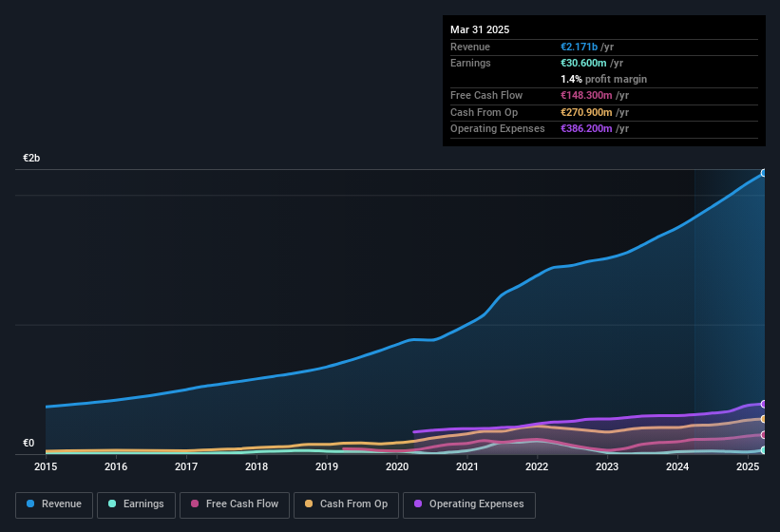Click the 2019 x-axis label

click(x=327, y=466)
